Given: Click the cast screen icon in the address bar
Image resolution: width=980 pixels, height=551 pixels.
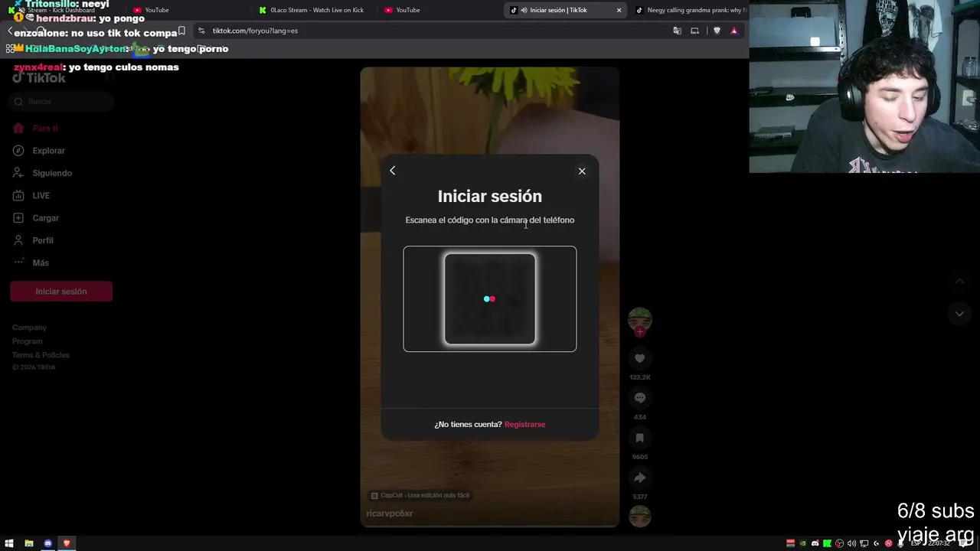Looking at the screenshot, I should [694, 31].
